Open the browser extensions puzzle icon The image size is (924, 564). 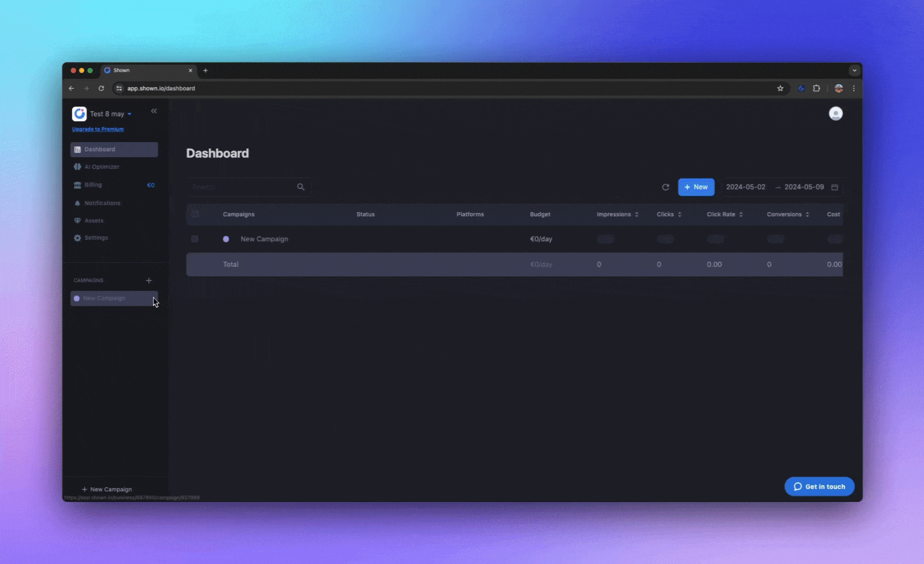(816, 89)
